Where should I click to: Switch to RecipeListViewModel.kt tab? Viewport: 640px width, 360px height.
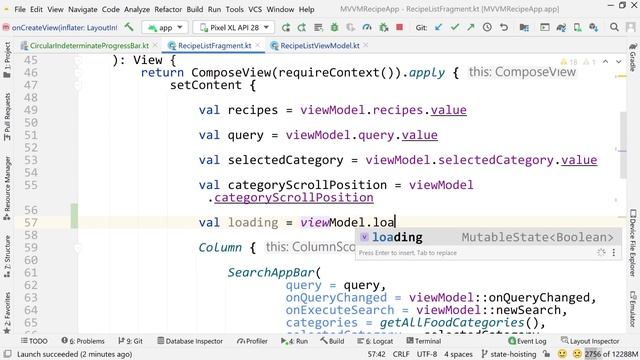pyautogui.click(x=320, y=46)
